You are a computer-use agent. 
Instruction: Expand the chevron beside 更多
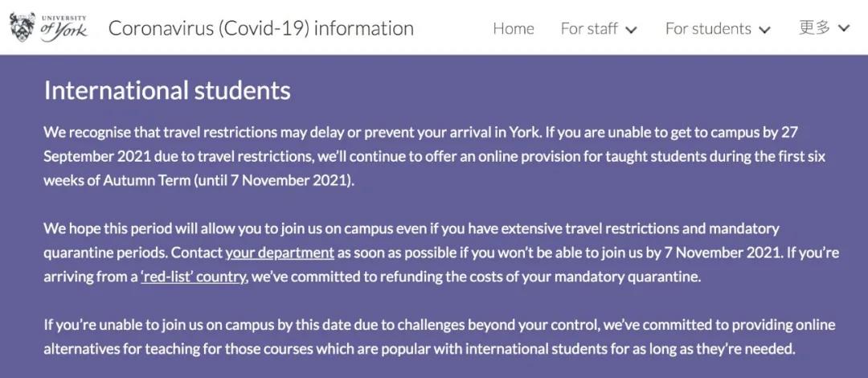coord(843,28)
